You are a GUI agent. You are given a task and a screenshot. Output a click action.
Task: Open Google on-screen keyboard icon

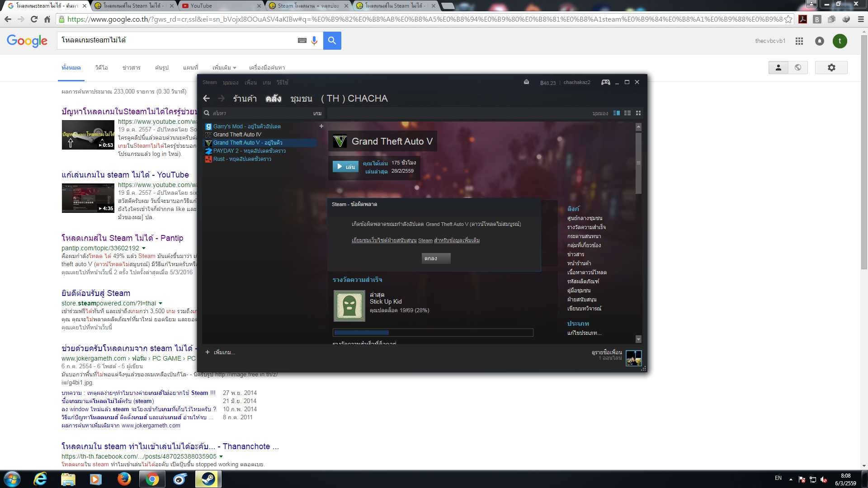click(302, 41)
